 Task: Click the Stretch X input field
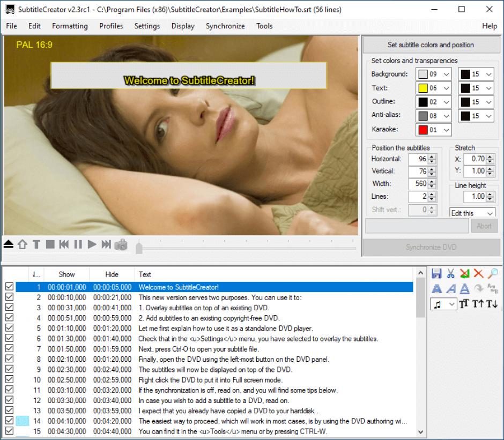pos(475,159)
